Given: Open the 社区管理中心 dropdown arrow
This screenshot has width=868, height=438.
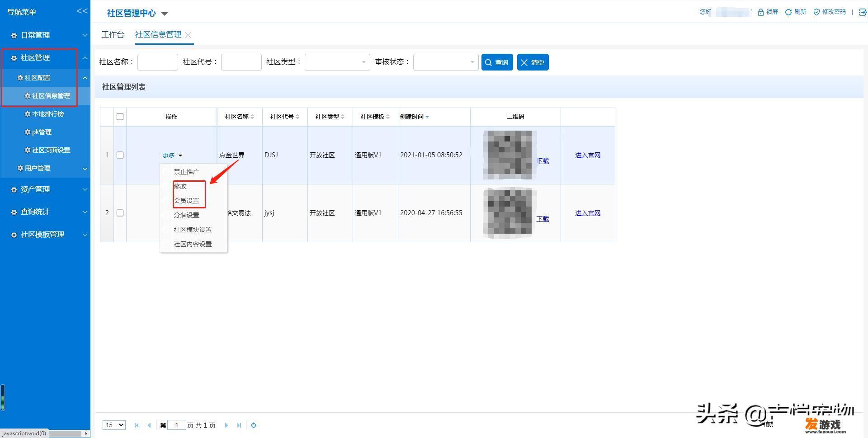Looking at the screenshot, I should pyautogui.click(x=165, y=14).
